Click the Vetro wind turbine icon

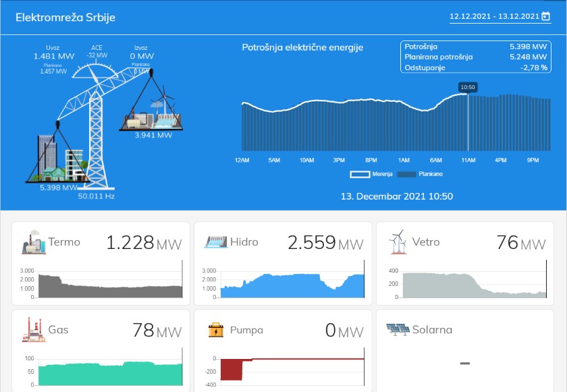398,242
